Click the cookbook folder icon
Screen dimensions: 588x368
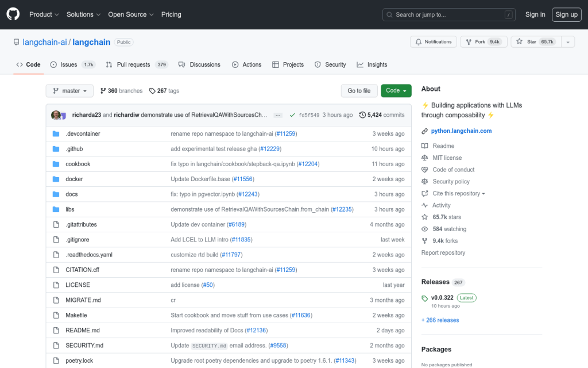click(x=56, y=164)
